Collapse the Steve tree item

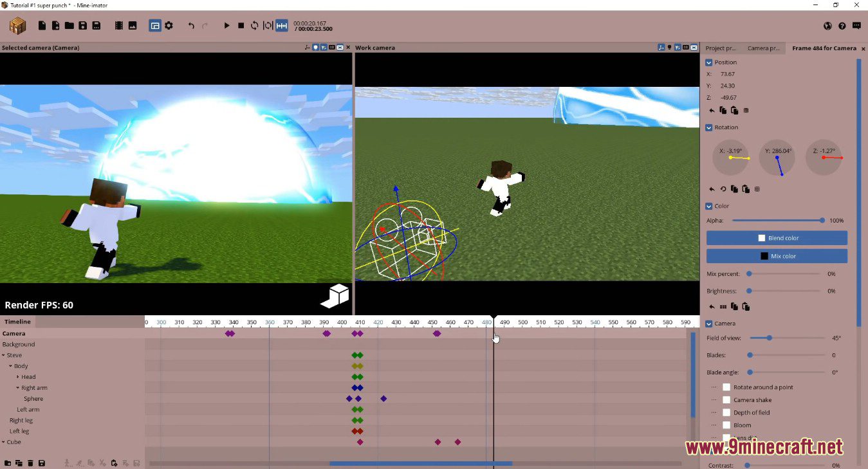[x=3, y=355]
